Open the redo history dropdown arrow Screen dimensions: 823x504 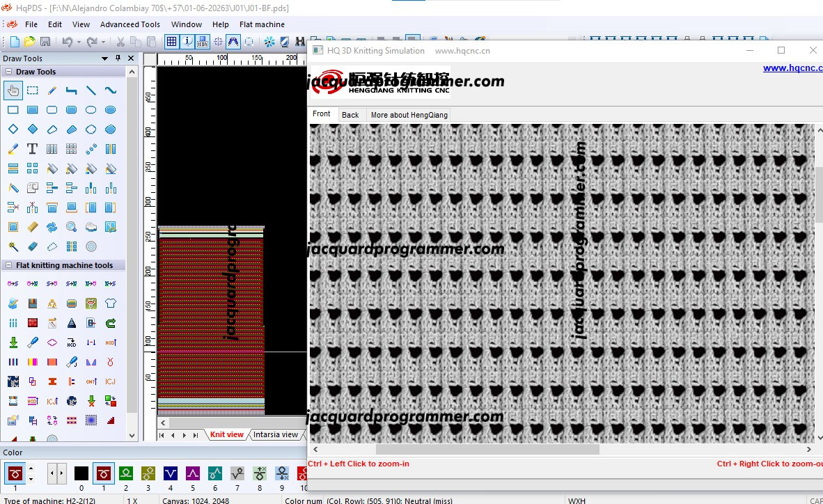[x=104, y=42]
